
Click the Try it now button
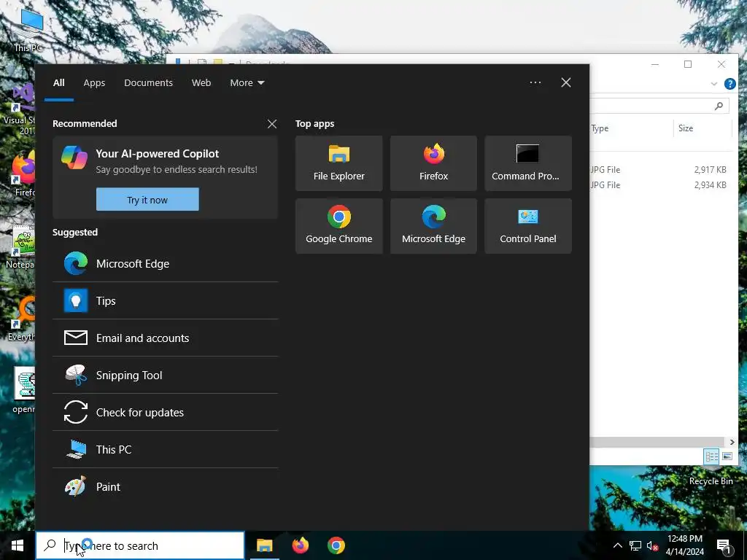pos(147,200)
